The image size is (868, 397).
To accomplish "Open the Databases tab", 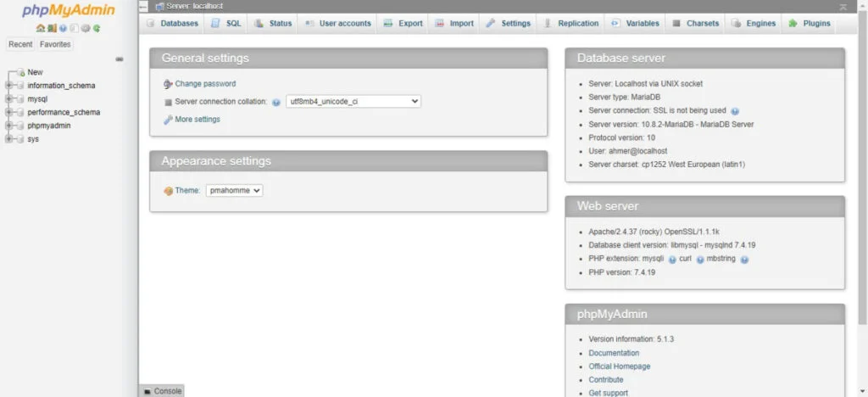I will 172,23.
